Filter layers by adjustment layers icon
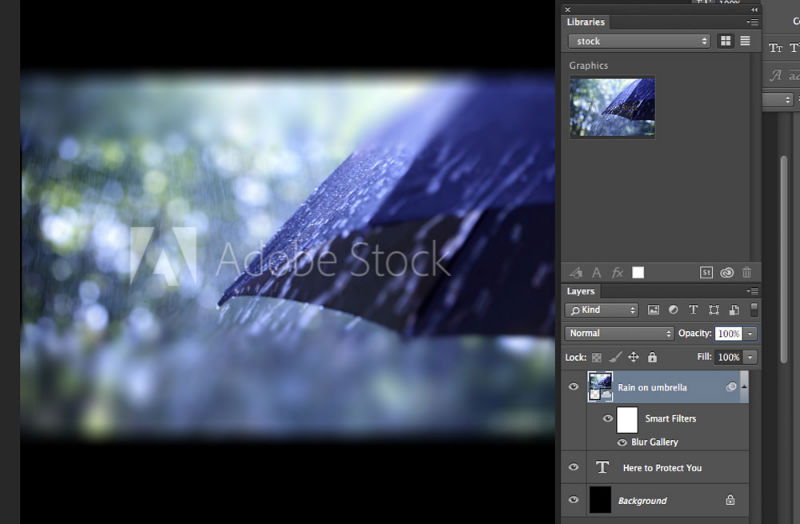The height and width of the screenshot is (524, 800). 673,310
